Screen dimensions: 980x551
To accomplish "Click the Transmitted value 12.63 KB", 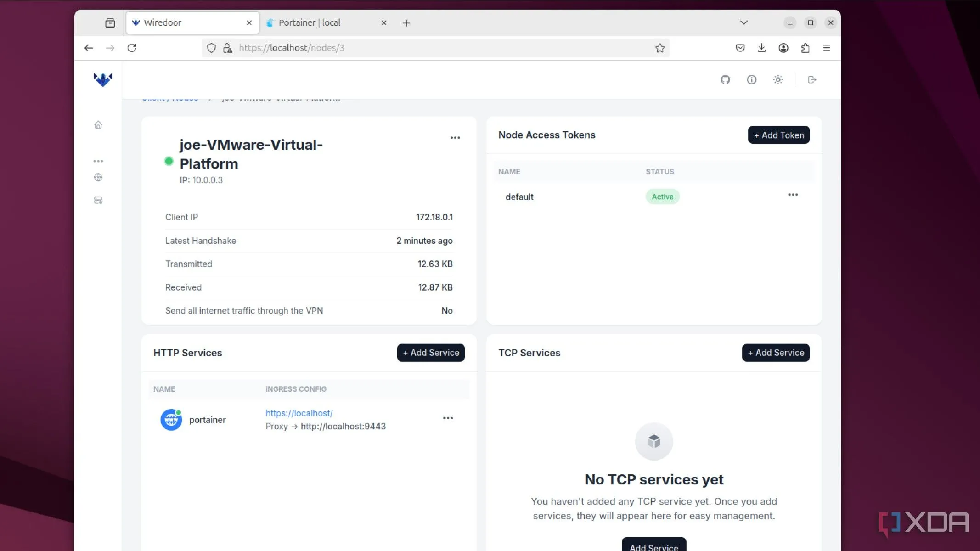I will click(x=435, y=264).
